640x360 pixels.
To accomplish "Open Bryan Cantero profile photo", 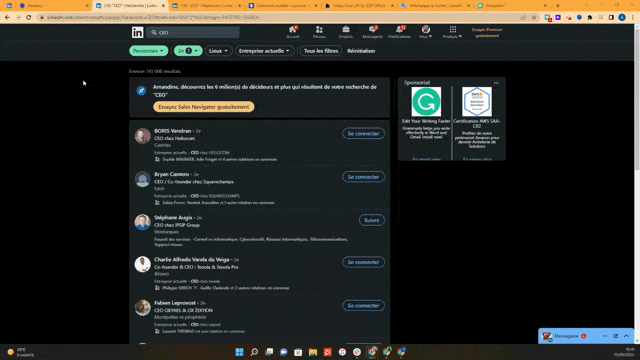I will [142, 179].
